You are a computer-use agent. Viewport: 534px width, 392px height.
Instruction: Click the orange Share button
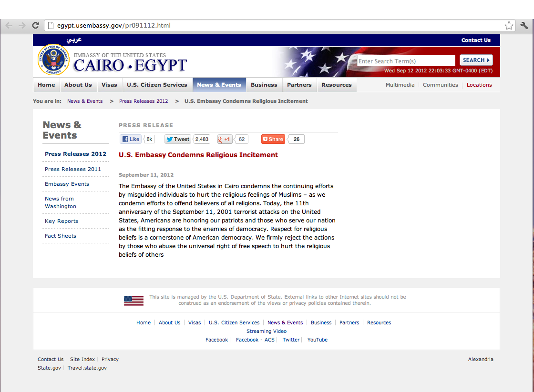[273, 139]
